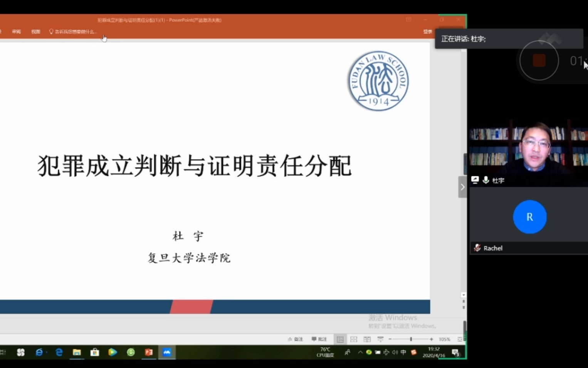Click the screen-share icon beside 杜宇

(x=475, y=180)
